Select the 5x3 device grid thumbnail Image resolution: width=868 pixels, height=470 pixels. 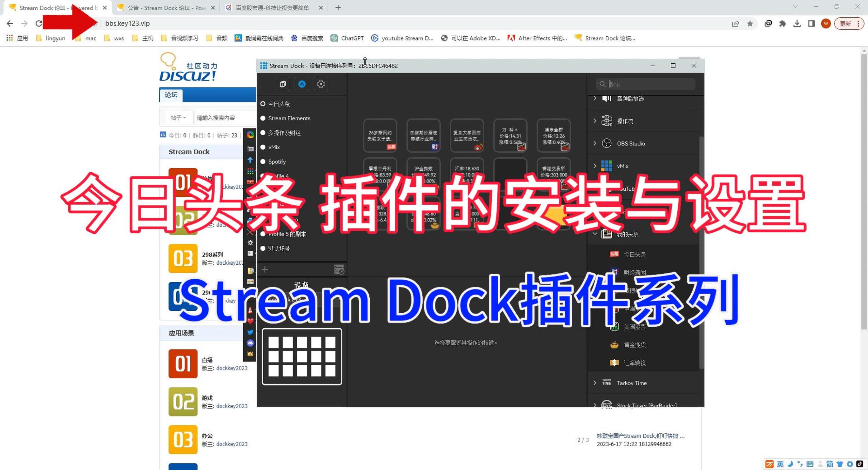(302, 356)
